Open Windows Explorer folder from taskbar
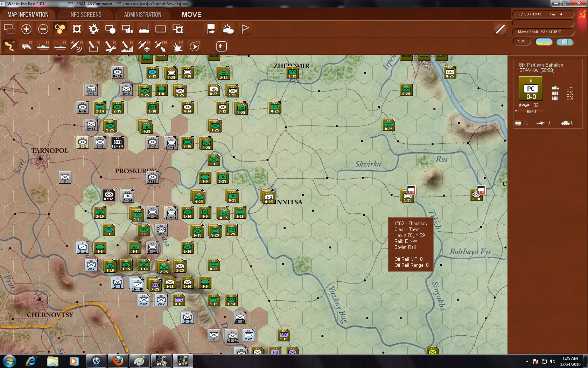 (52, 361)
